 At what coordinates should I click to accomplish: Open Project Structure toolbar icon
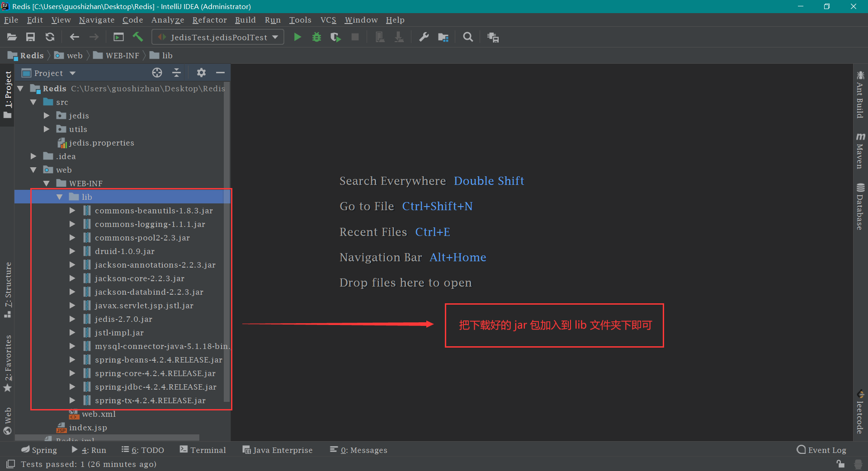[443, 37]
